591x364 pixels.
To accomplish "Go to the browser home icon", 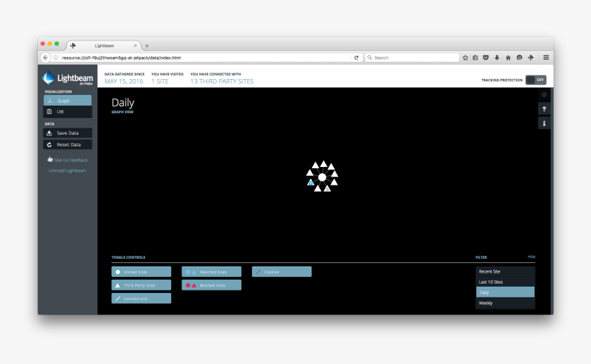I will coord(508,58).
